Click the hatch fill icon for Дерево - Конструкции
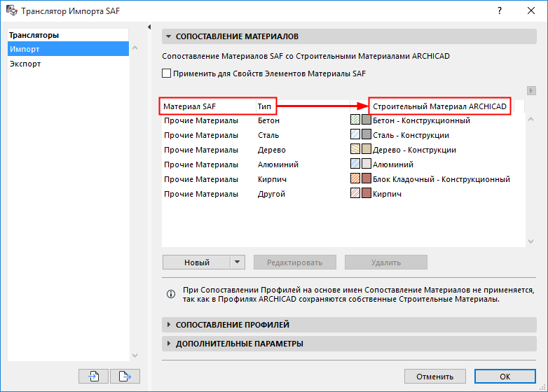Screen dimensions: 548x392 coord(355,149)
